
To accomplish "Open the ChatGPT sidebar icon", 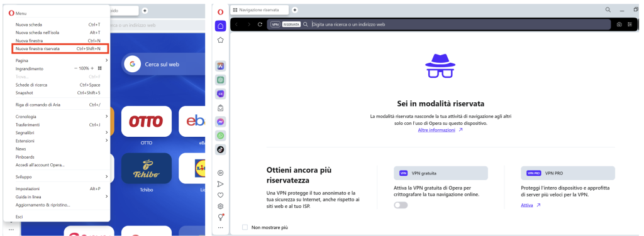I will [221, 80].
